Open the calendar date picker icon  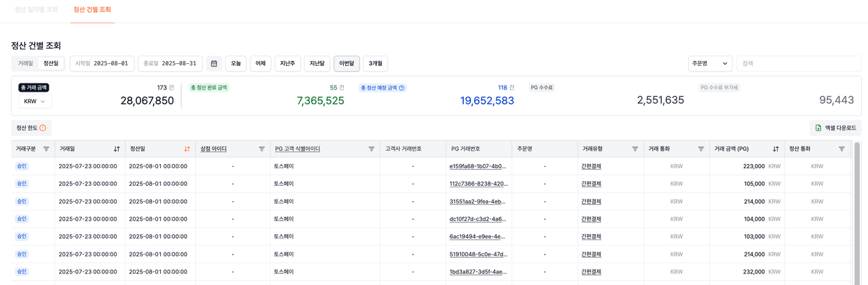point(214,64)
